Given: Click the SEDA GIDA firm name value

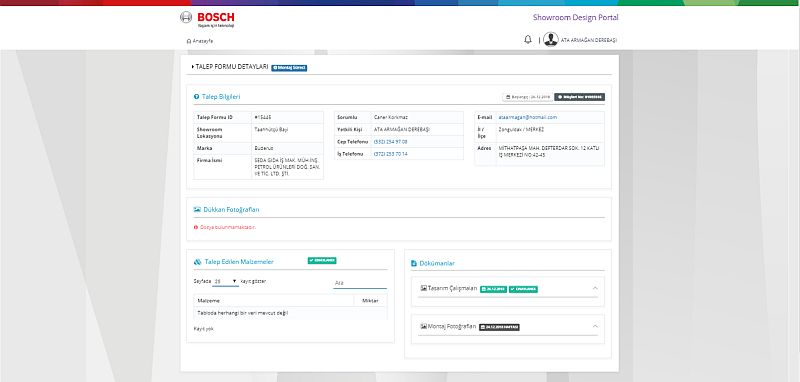Looking at the screenshot, I should (286, 167).
